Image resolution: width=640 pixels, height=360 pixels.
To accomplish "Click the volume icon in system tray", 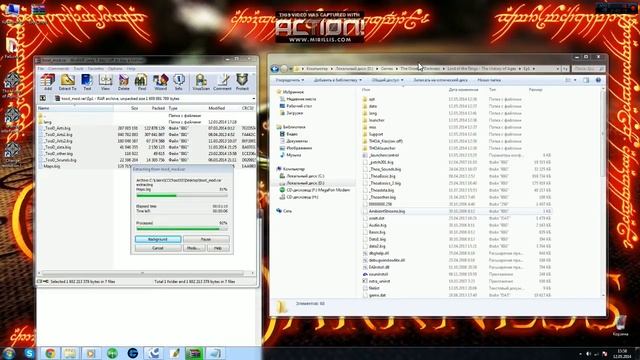I will point(588,354).
